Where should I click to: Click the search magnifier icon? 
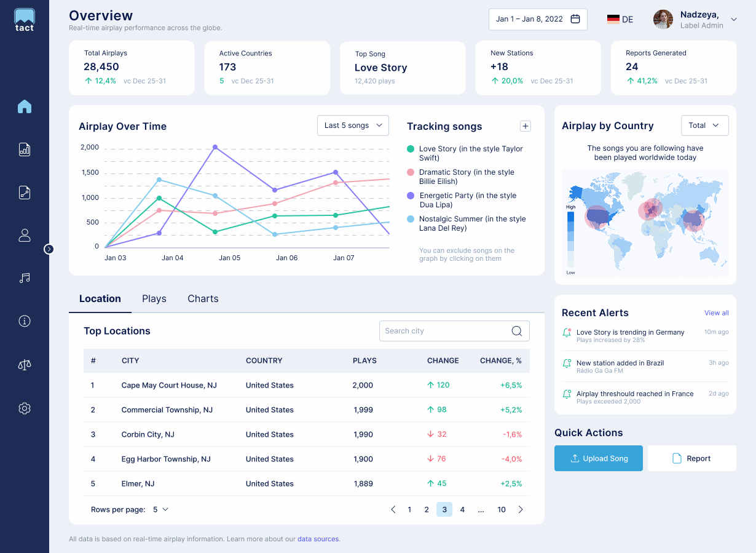tap(517, 331)
